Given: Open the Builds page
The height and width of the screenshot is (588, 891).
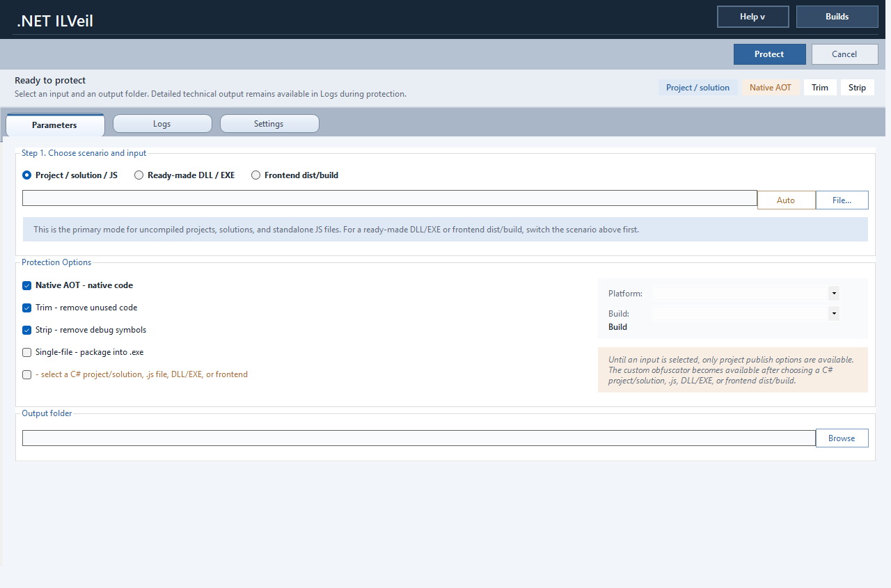Looking at the screenshot, I should click(x=837, y=16).
